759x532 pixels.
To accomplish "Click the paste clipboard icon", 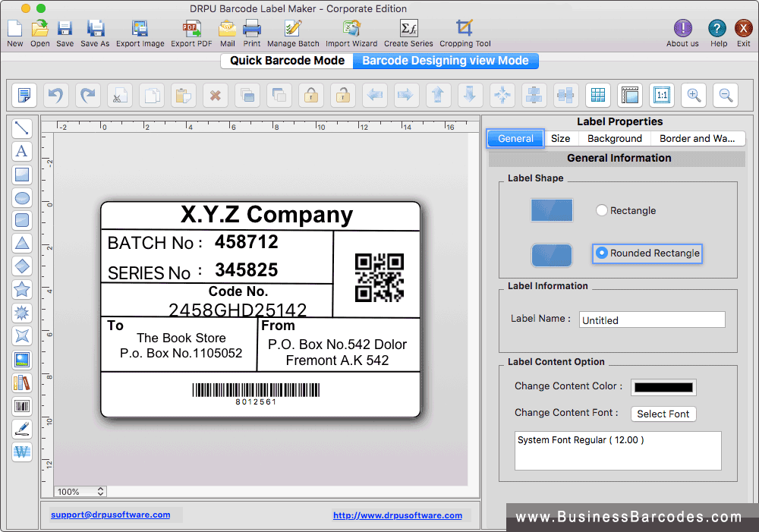I will click(184, 95).
